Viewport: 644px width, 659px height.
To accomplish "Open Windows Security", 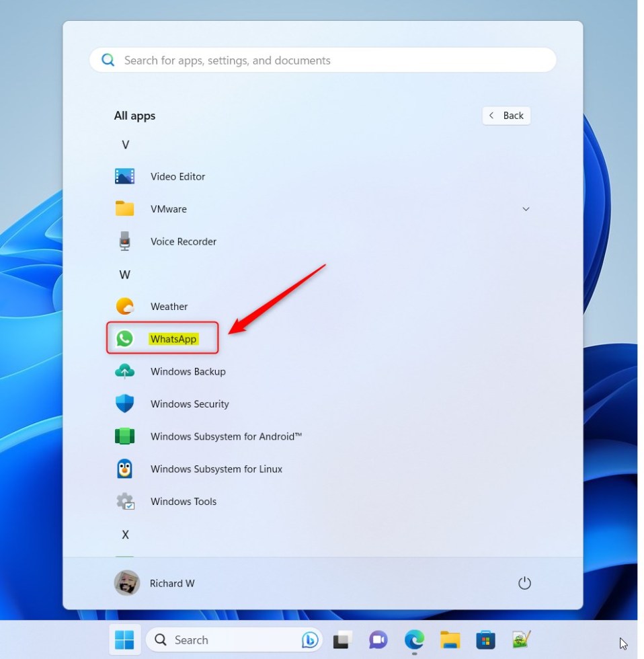I will (x=190, y=404).
